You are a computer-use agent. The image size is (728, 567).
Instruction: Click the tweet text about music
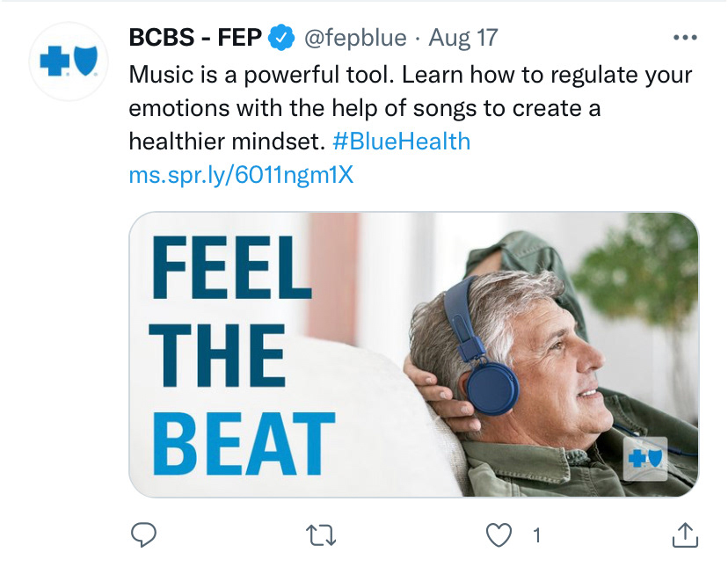411,108
